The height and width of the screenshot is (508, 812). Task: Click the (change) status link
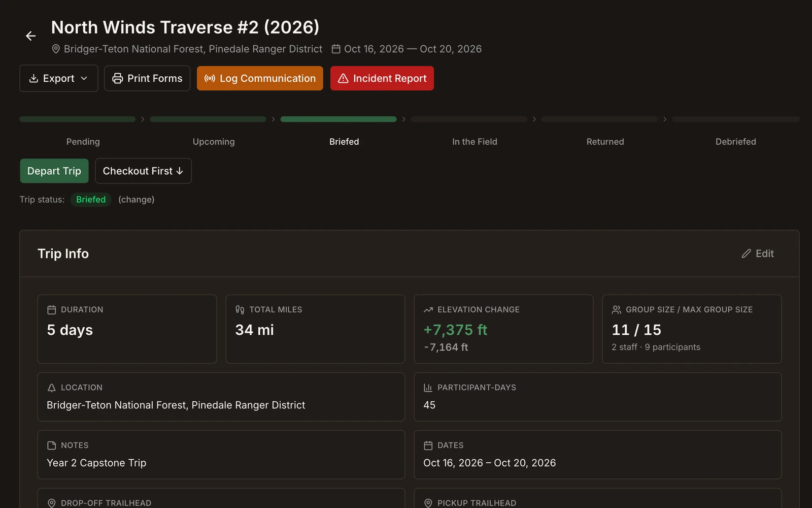click(137, 200)
